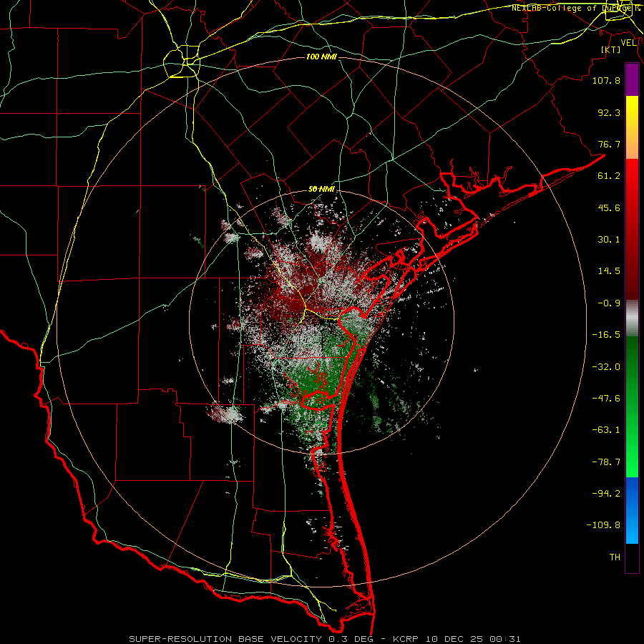The height and width of the screenshot is (644, 644).
Task: Click the -32.0 velocity scale value
Action: (x=606, y=367)
